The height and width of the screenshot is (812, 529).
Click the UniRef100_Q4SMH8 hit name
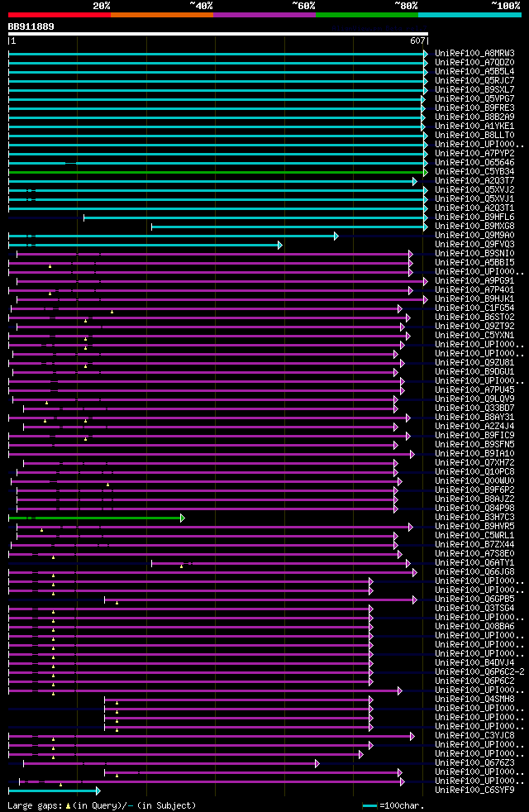tap(474, 700)
